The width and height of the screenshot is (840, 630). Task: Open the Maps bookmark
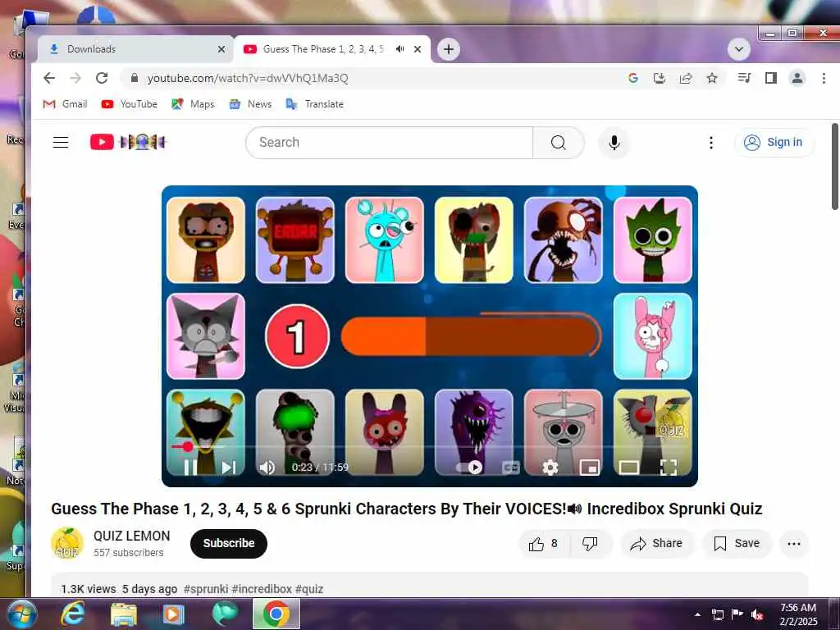(x=193, y=104)
